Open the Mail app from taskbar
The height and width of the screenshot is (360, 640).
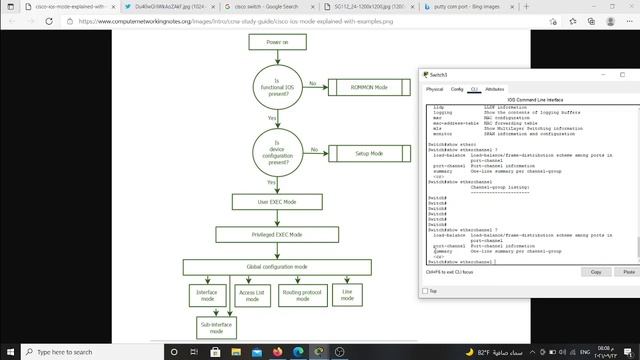[257, 352]
